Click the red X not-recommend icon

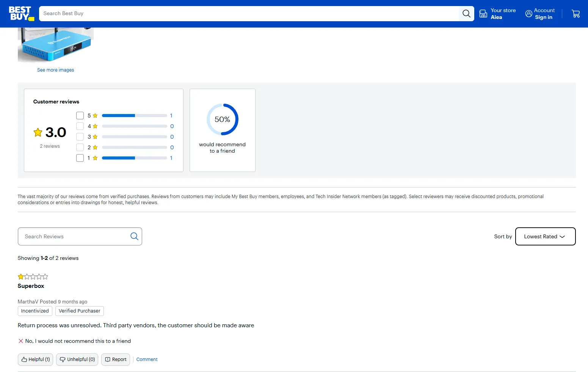pyautogui.click(x=21, y=341)
